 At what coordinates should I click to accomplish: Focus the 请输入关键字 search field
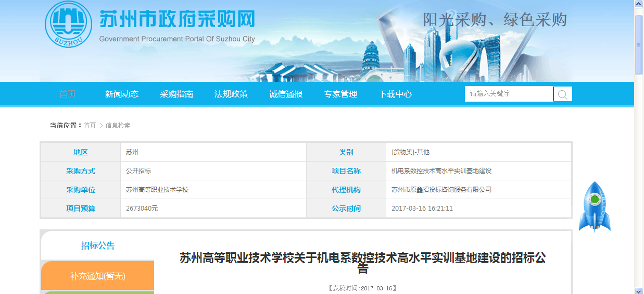click(x=509, y=94)
